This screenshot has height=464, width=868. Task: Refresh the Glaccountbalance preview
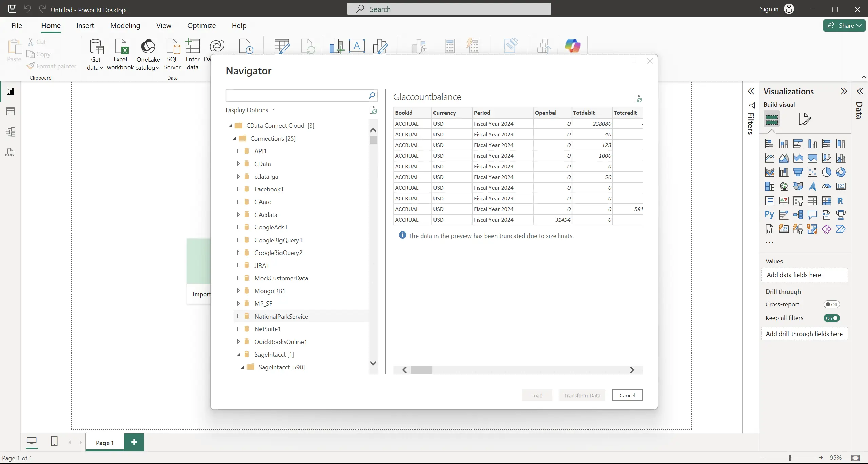point(637,98)
